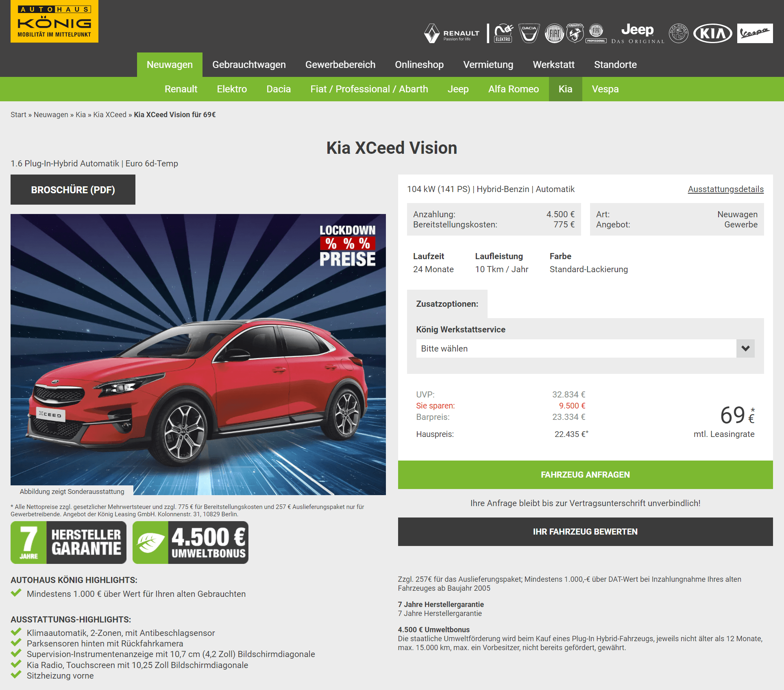Click the Kia breadcrumb link
The width and height of the screenshot is (784, 690).
click(81, 115)
